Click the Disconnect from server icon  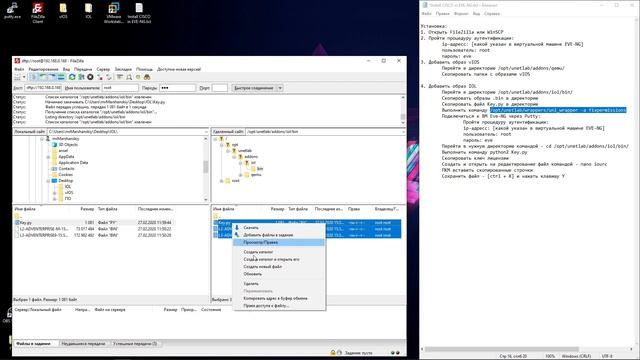tap(100, 77)
